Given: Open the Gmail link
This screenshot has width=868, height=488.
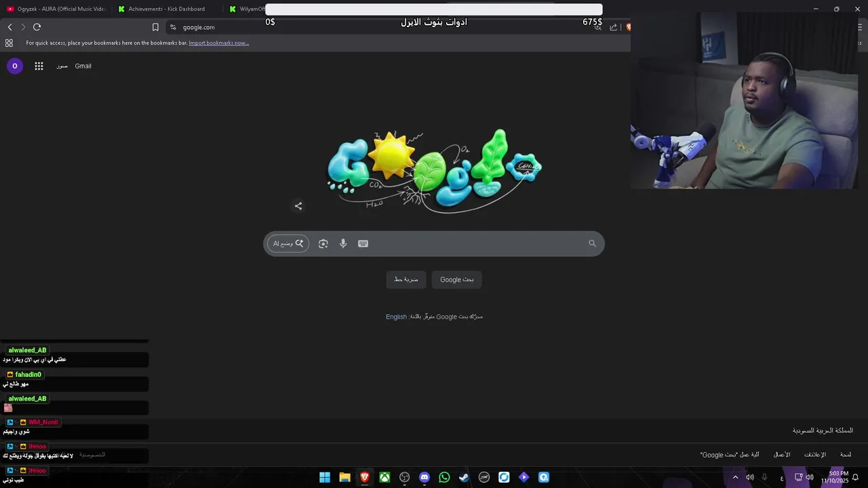Looking at the screenshot, I should coord(83,66).
